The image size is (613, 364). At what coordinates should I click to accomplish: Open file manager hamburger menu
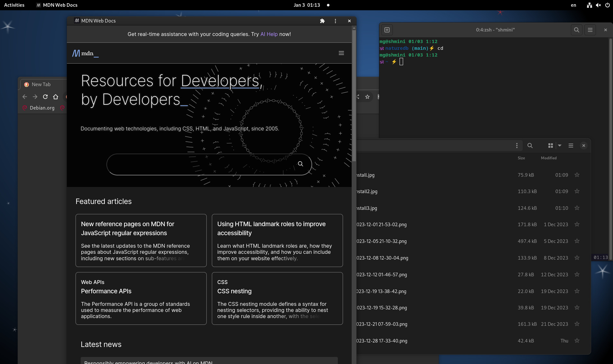pos(571,146)
